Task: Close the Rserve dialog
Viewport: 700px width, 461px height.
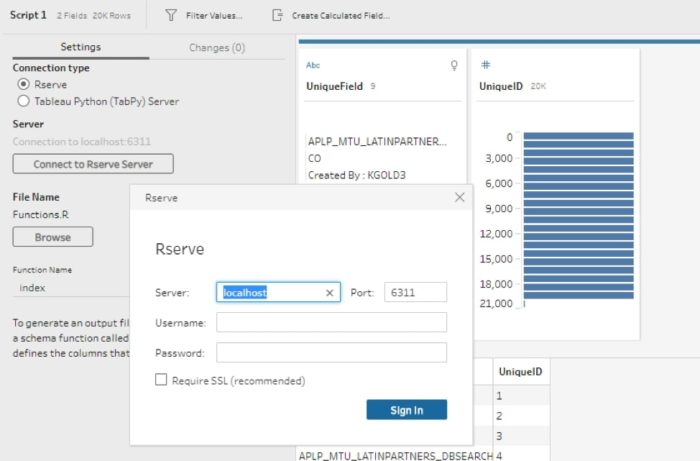Action: pos(460,198)
